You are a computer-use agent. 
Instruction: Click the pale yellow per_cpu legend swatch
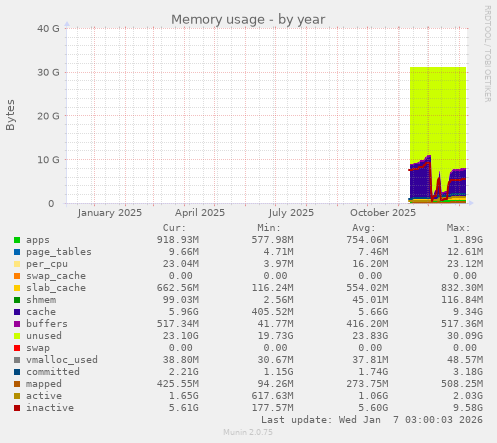click(17, 264)
